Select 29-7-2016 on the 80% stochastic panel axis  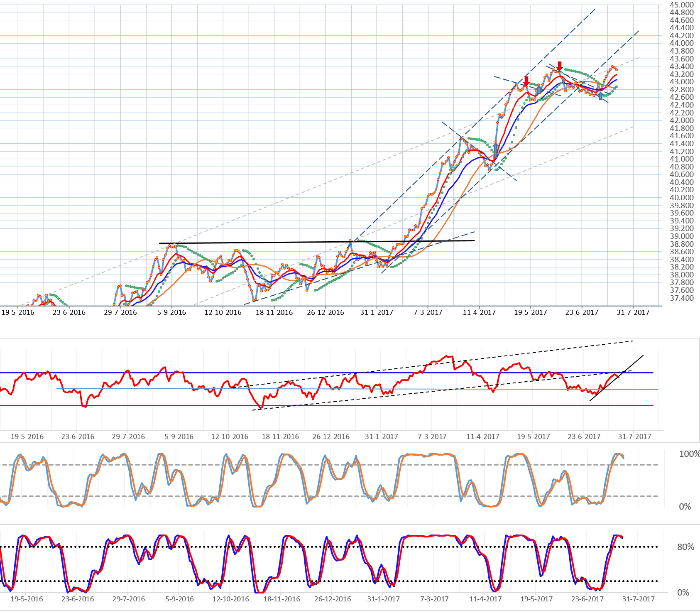(x=129, y=599)
